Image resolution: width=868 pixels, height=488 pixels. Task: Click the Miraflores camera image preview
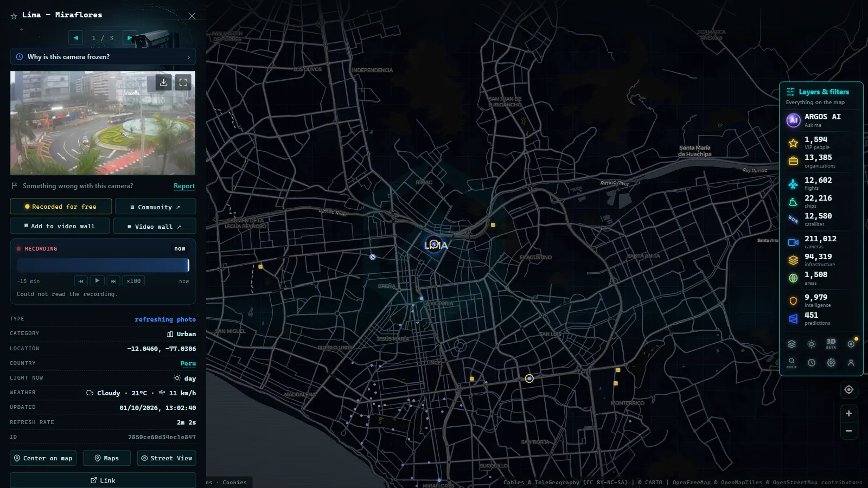click(103, 123)
